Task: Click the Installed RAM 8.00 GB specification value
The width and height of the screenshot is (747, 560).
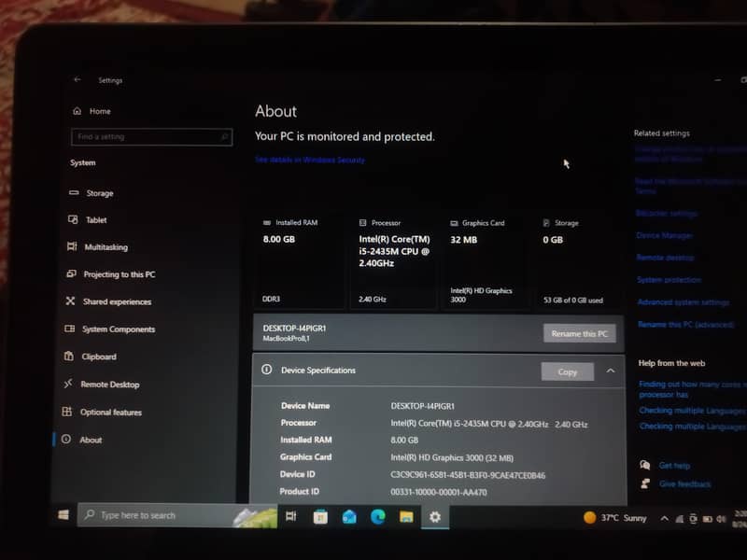Action: pyautogui.click(x=404, y=440)
